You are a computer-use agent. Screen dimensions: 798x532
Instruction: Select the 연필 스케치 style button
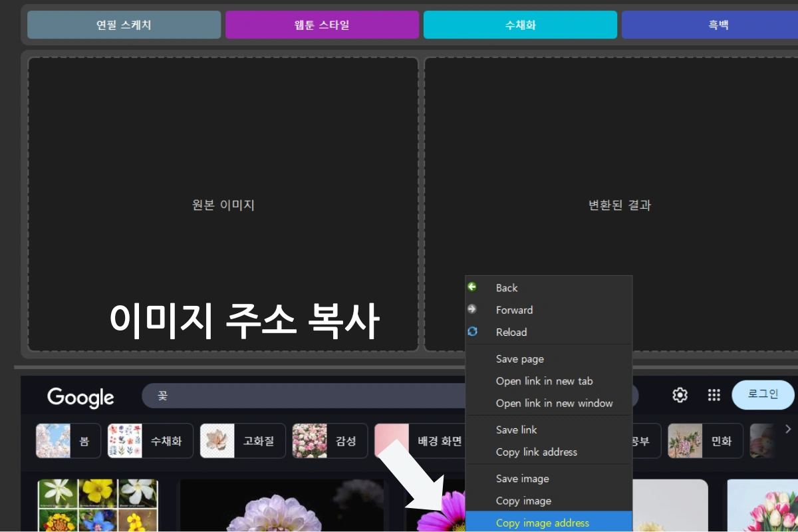pyautogui.click(x=124, y=24)
